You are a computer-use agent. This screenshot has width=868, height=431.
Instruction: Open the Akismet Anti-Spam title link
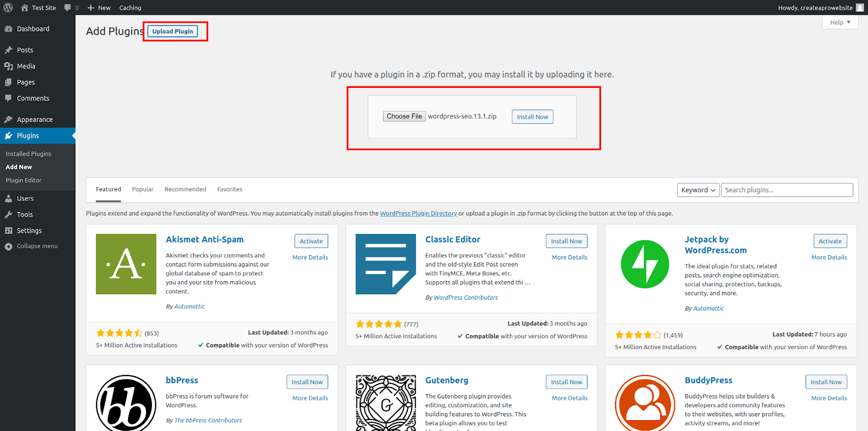[x=205, y=239]
